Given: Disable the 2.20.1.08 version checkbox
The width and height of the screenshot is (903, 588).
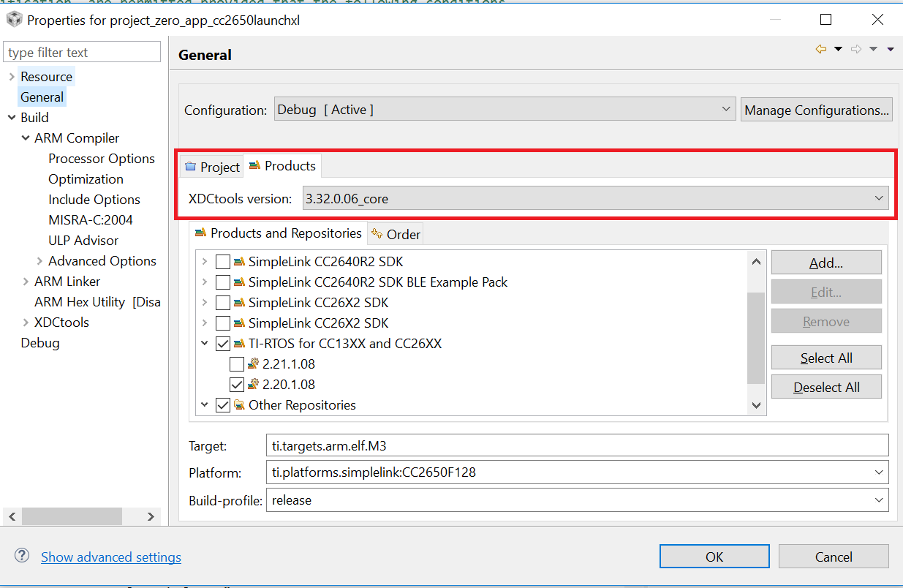Looking at the screenshot, I should click(x=237, y=384).
